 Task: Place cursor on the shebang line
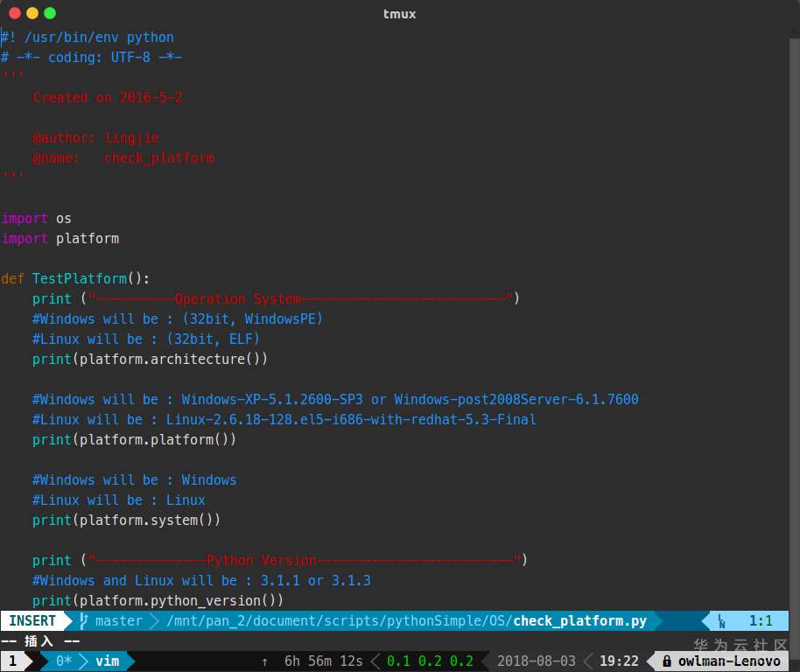click(88, 38)
